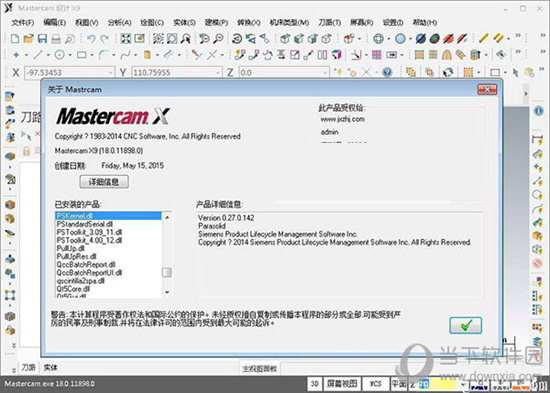Click the 详细信息 button

(x=104, y=182)
